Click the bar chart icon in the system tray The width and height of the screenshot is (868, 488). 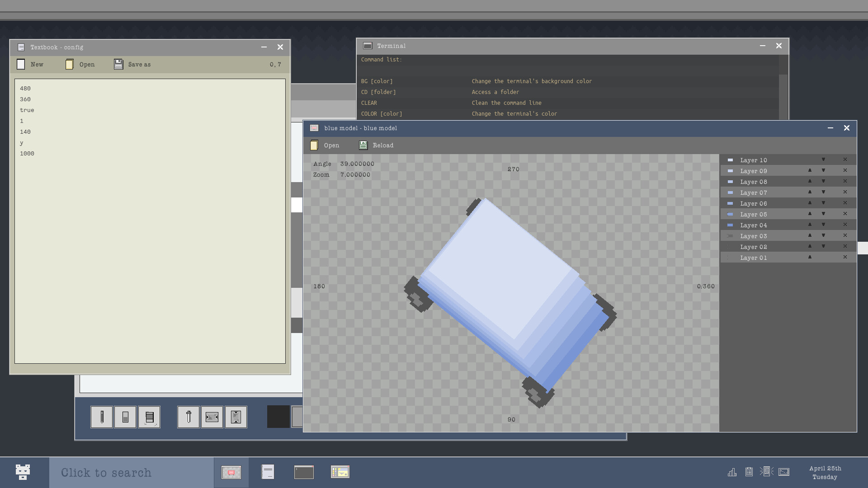tap(732, 472)
